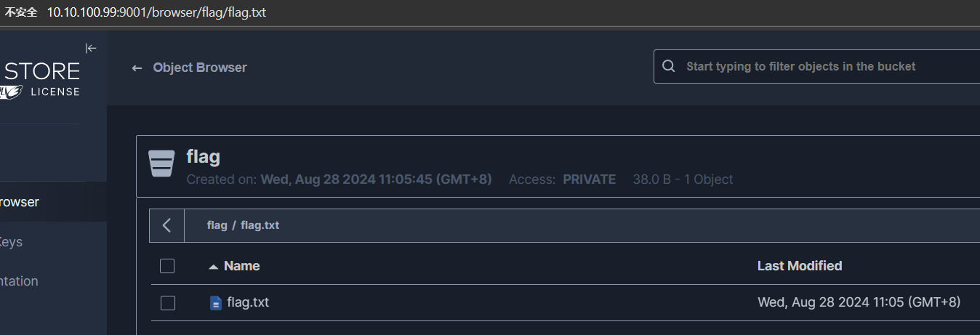Navigate to the flag folder in the breadcrumb
This screenshot has width=980, height=335.
point(217,225)
